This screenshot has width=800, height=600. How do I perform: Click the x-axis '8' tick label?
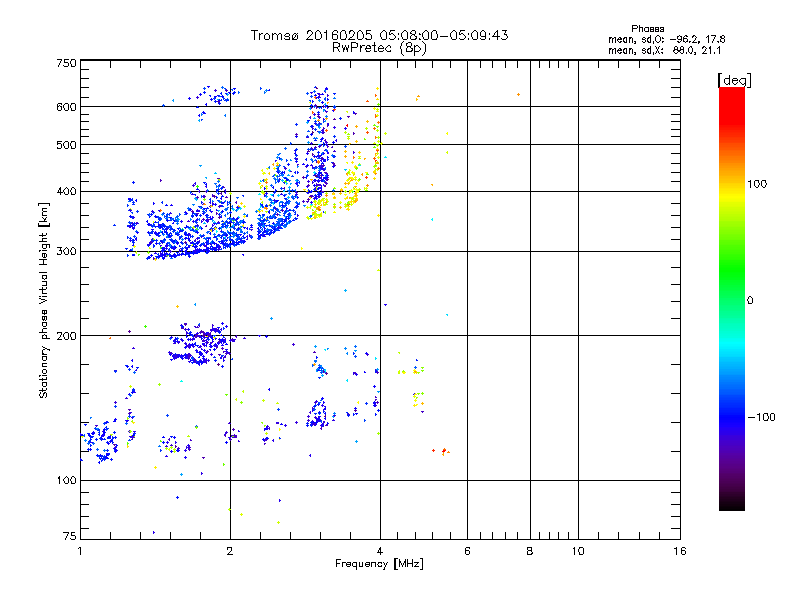click(x=530, y=551)
